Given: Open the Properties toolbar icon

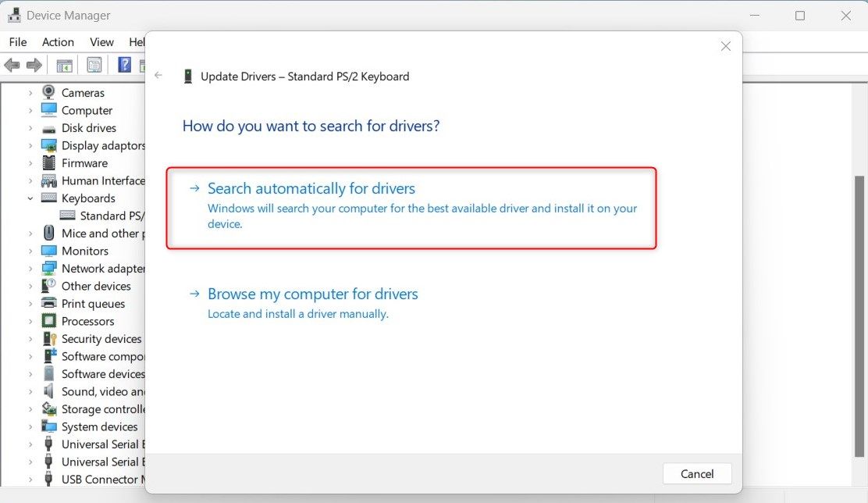Looking at the screenshot, I should (93, 64).
